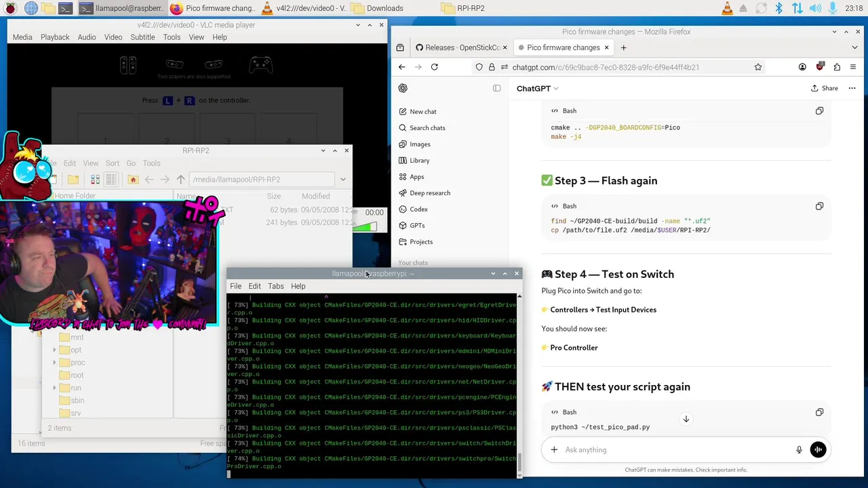The width and height of the screenshot is (868, 488).
Task: Switch to the llamapool@raspberrypi taskbar window
Action: click(121, 8)
